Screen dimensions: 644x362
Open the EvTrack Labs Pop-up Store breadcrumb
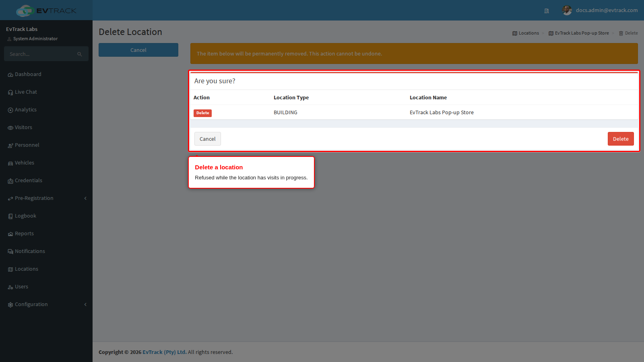point(579,33)
